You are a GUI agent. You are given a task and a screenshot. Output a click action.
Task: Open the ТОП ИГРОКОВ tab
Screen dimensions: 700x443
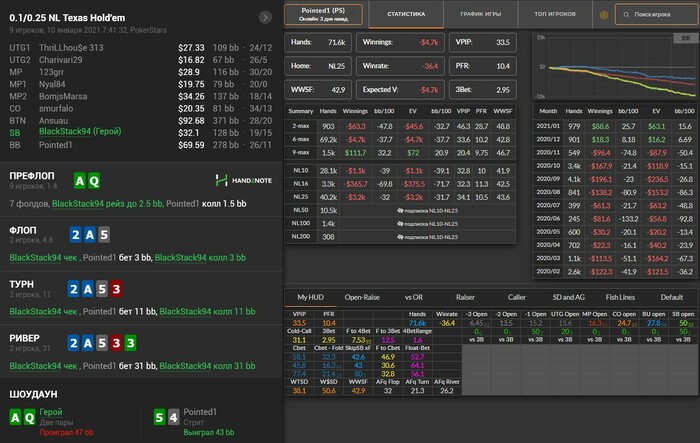pos(555,14)
